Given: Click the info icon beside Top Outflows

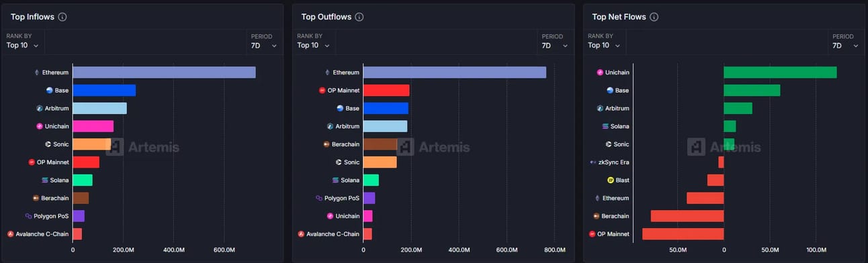Looking at the screenshot, I should (x=359, y=17).
